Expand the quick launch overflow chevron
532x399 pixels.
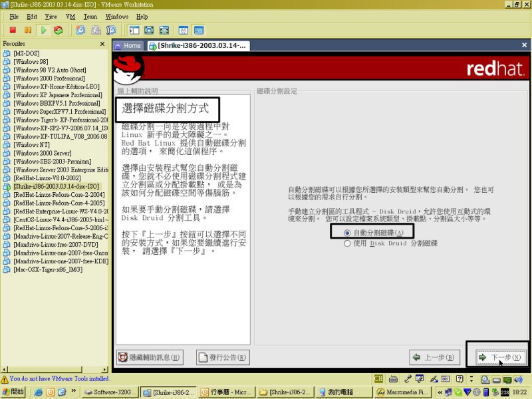point(73,391)
